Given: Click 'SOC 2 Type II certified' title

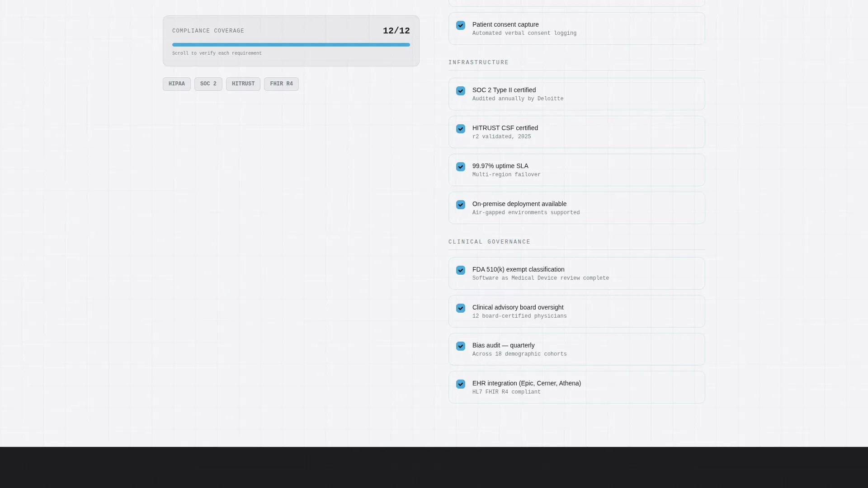Looking at the screenshot, I should (504, 90).
